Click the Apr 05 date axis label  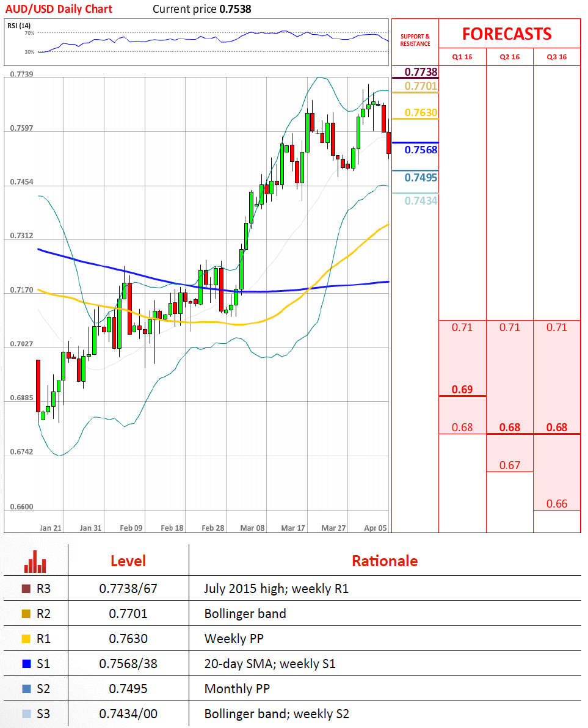(376, 528)
